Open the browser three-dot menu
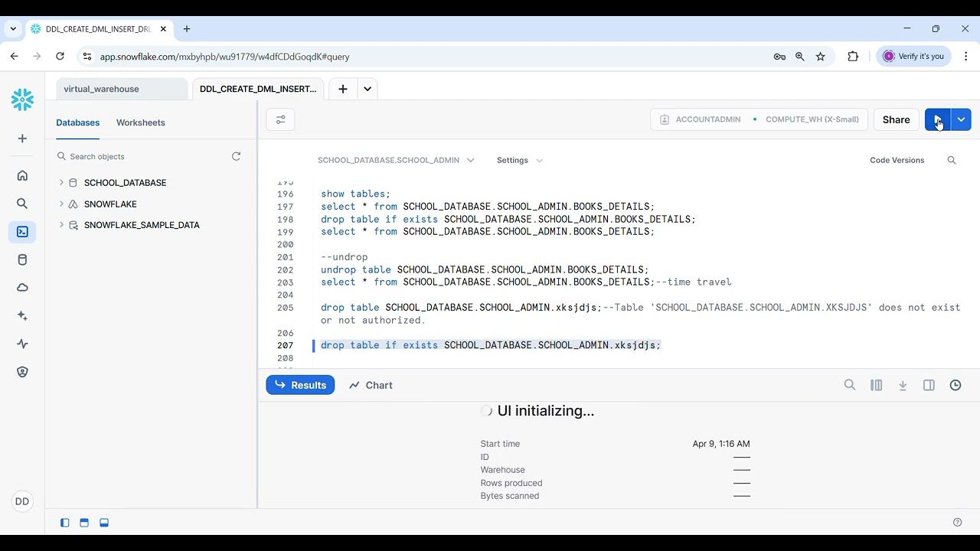Screen dimensions: 980x551 coord(965,56)
